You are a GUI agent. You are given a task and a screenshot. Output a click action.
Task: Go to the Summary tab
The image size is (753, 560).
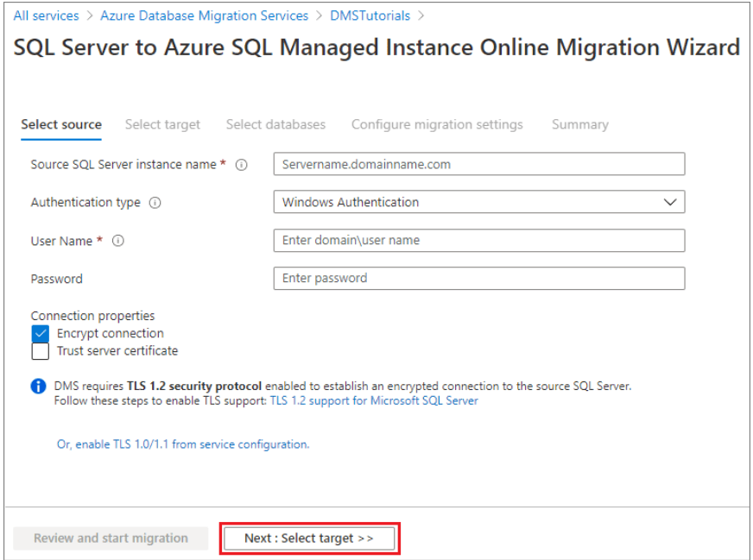point(579,124)
